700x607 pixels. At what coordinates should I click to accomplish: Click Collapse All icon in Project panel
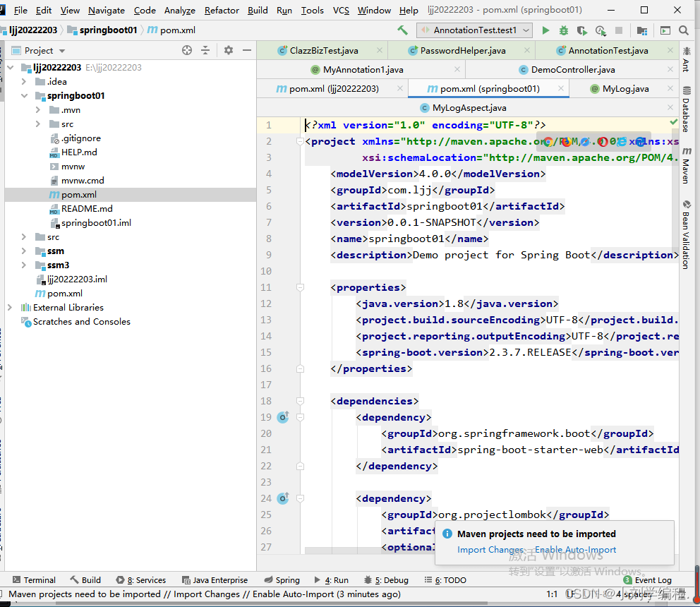click(x=205, y=51)
